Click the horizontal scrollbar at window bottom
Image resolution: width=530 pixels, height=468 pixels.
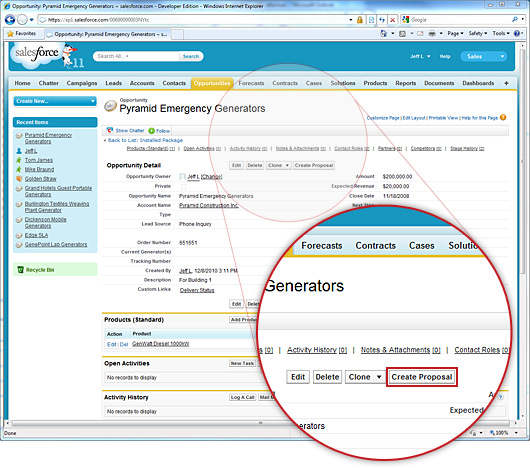coord(260,423)
